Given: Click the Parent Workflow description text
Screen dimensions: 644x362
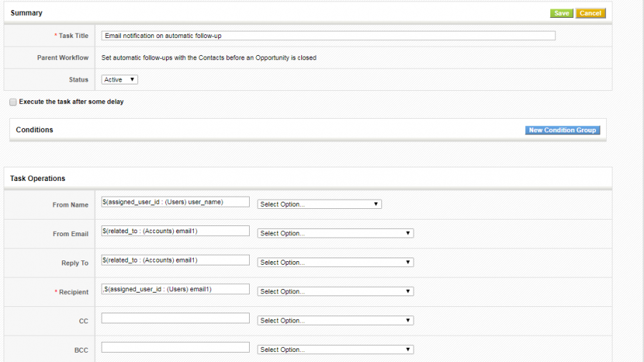Looking at the screenshot, I should pos(209,58).
